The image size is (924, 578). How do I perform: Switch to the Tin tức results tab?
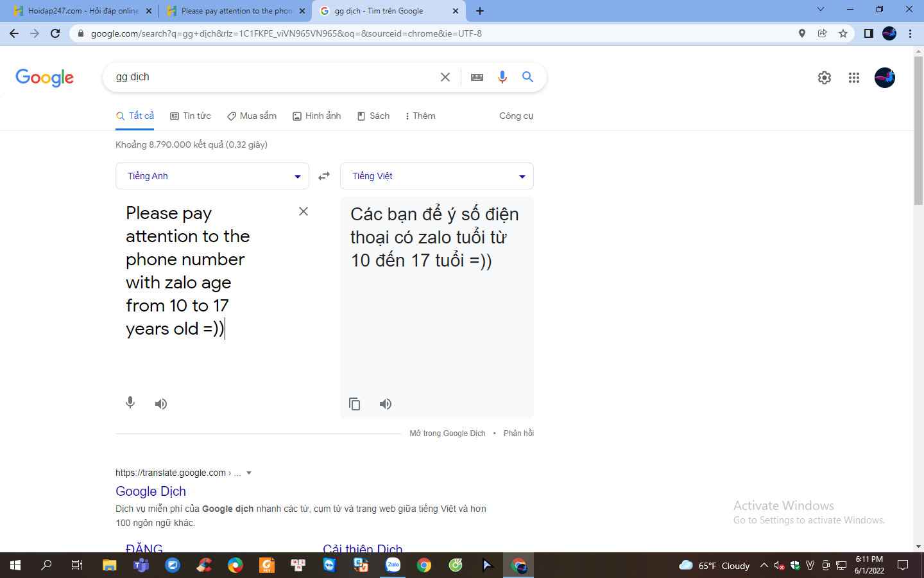(x=191, y=116)
